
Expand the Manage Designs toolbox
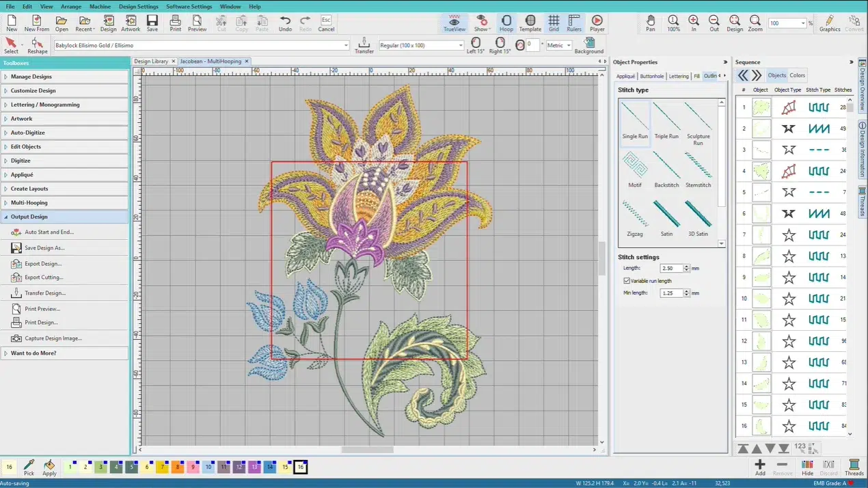[x=65, y=77]
